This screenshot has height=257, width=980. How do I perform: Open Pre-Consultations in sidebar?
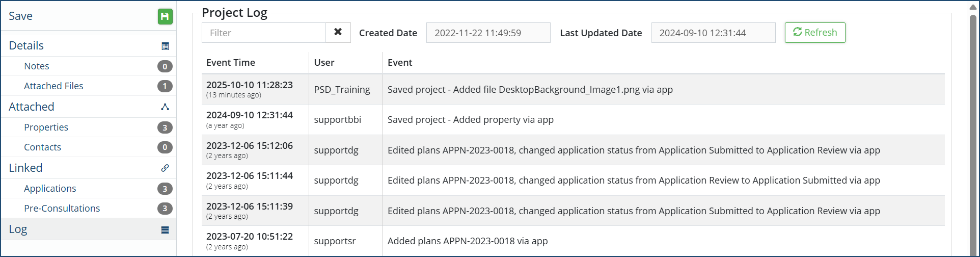click(x=62, y=209)
